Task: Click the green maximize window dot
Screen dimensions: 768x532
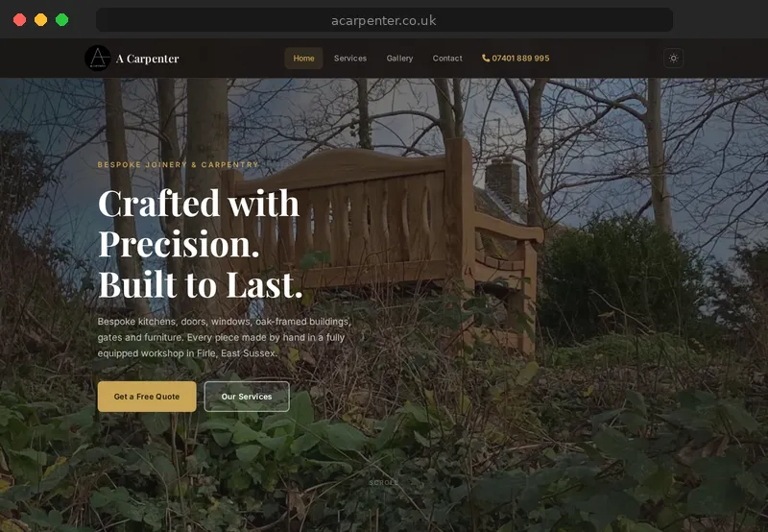Action: point(61,20)
